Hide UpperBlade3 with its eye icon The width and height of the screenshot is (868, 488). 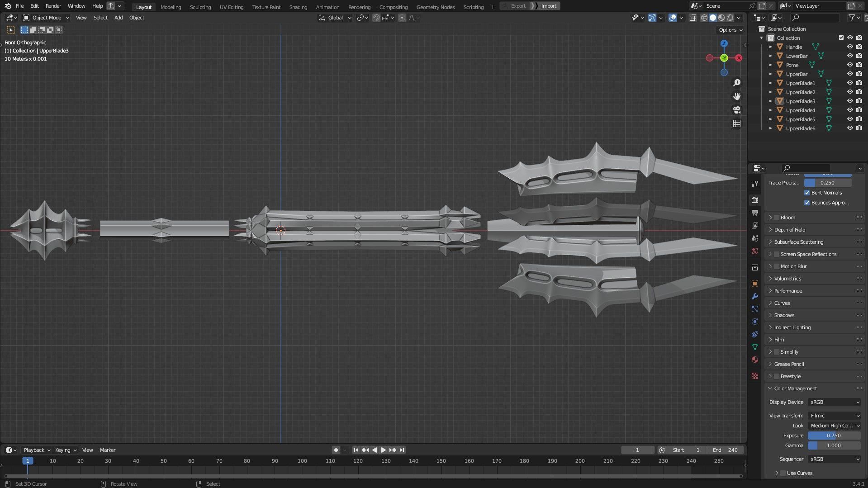850,101
